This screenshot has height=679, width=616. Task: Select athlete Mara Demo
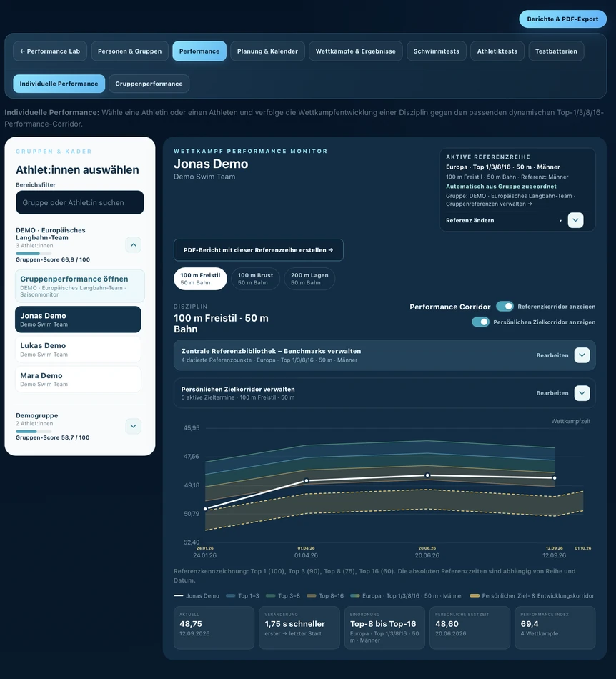78,380
